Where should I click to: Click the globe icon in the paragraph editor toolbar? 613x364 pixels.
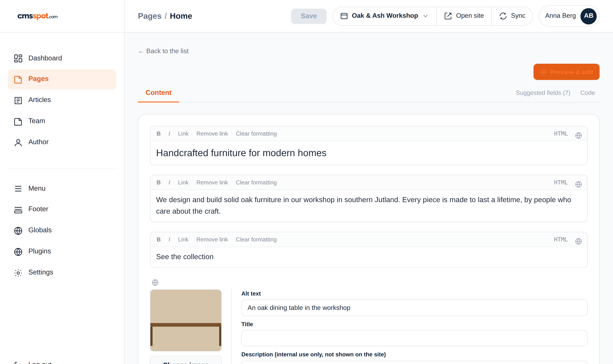[x=578, y=184]
